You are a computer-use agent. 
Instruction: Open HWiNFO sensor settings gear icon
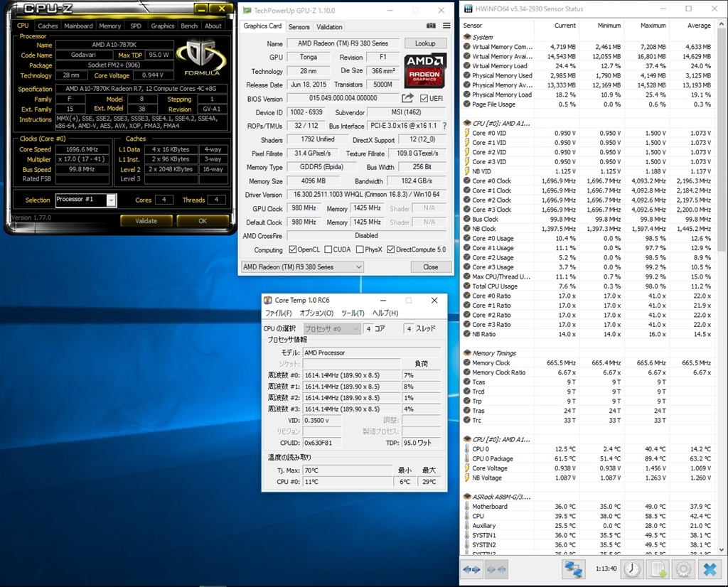683,569
